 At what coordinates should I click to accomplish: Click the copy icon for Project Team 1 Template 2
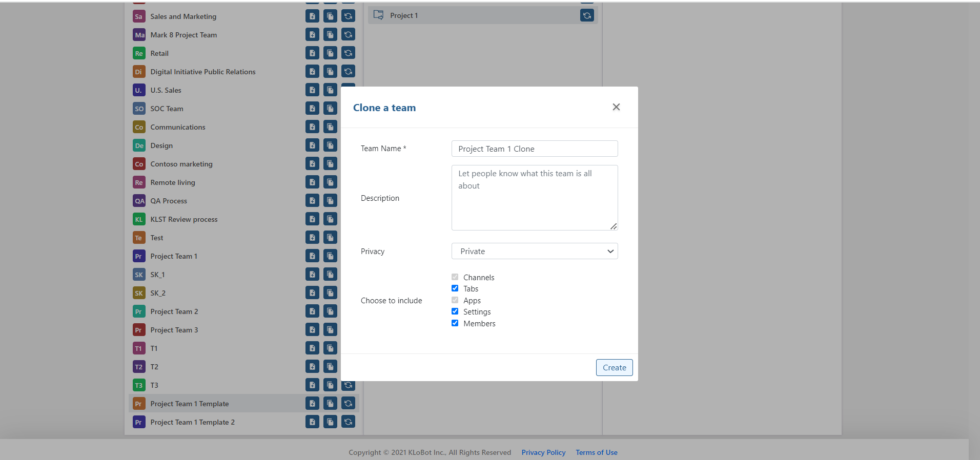(x=330, y=422)
